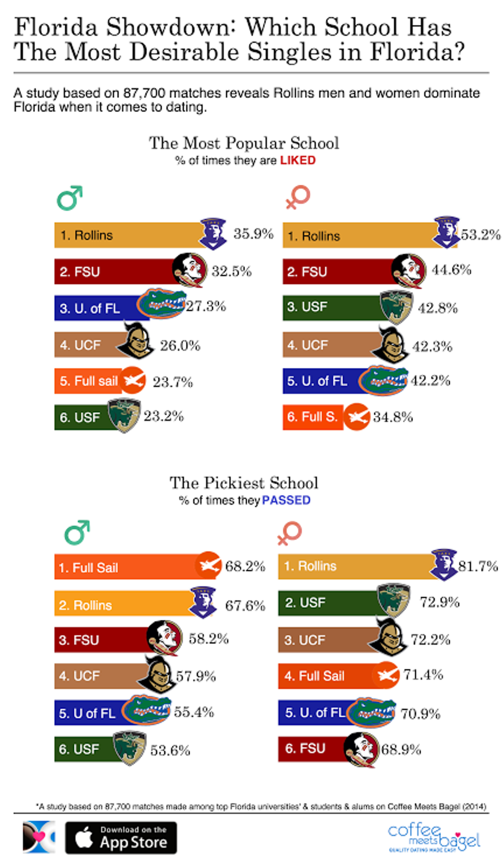The height and width of the screenshot is (868, 504).
Task: Click the Download on the App Store badge
Action: [121, 837]
